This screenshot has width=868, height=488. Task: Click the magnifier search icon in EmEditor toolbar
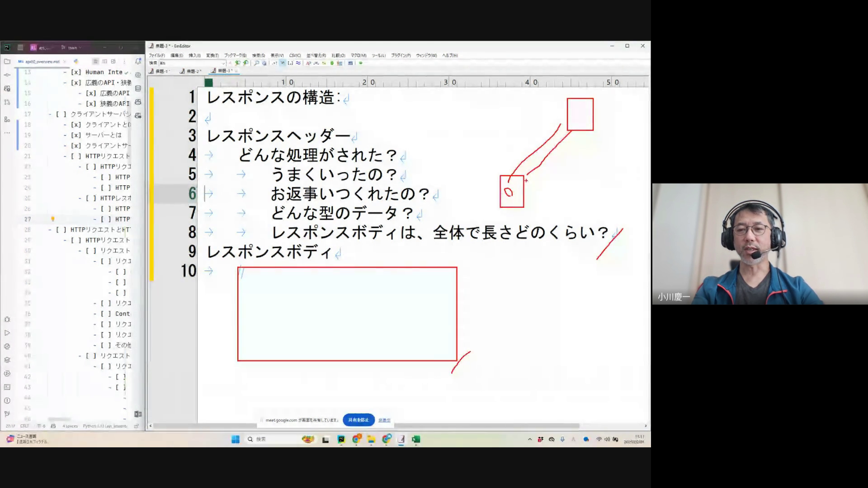click(257, 63)
